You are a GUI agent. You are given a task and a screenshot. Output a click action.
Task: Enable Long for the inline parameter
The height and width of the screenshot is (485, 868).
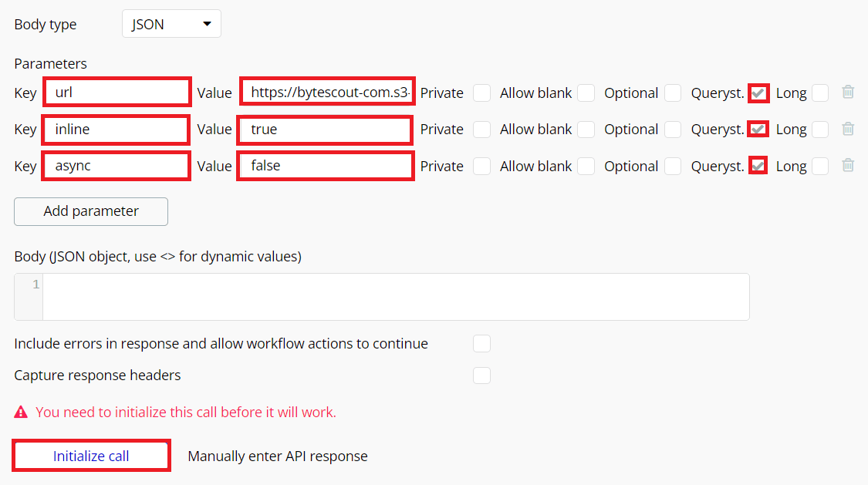coord(820,130)
